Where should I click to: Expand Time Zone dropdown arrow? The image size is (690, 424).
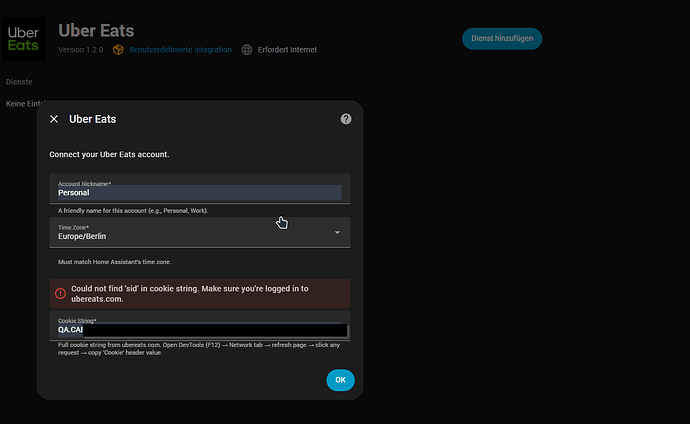click(337, 232)
